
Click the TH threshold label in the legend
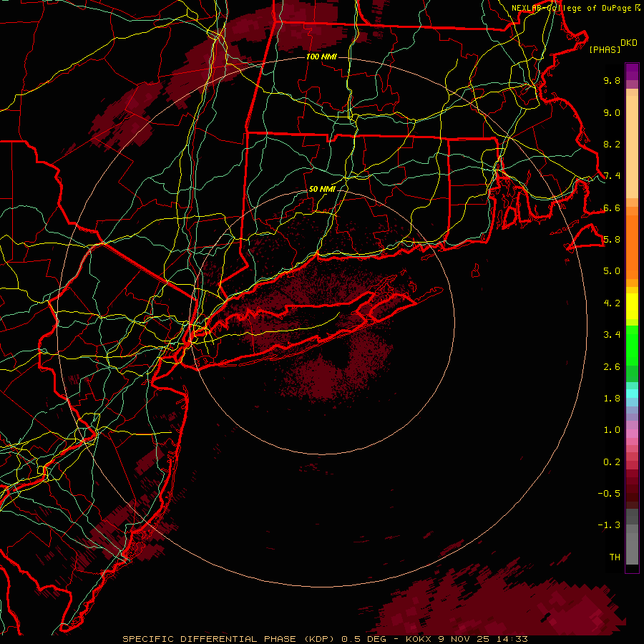pyautogui.click(x=615, y=557)
